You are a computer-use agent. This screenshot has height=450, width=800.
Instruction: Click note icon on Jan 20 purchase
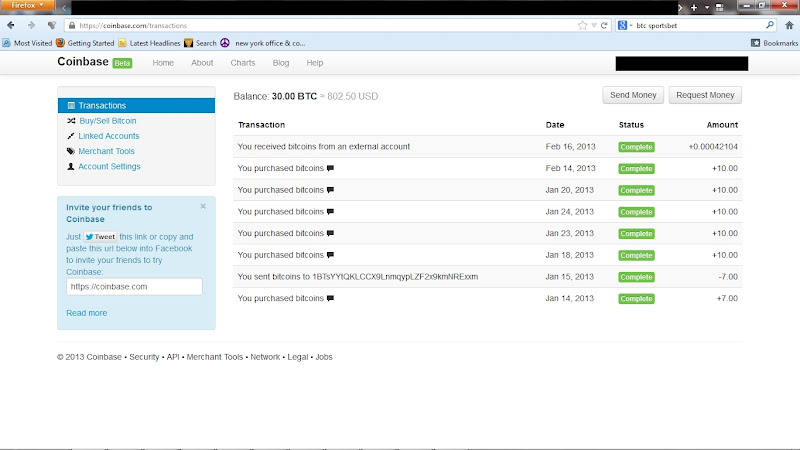330,190
